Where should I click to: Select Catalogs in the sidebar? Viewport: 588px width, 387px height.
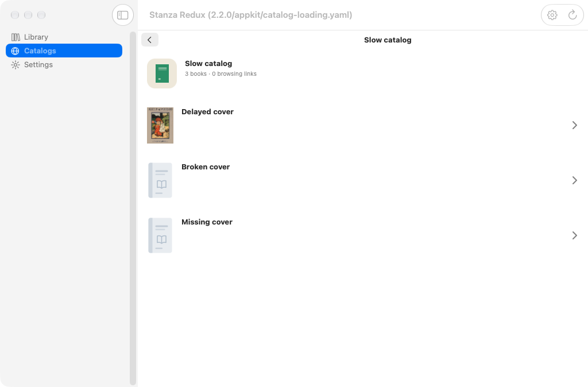coord(64,51)
